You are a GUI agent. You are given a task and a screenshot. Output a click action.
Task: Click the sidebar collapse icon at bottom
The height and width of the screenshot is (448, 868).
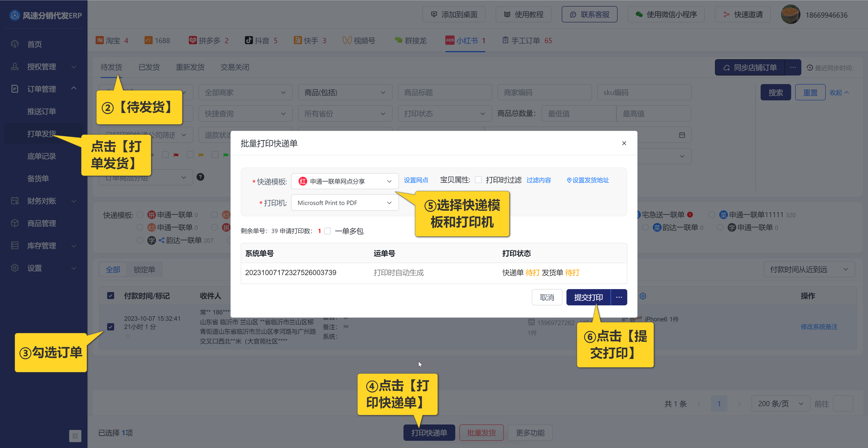[75, 436]
